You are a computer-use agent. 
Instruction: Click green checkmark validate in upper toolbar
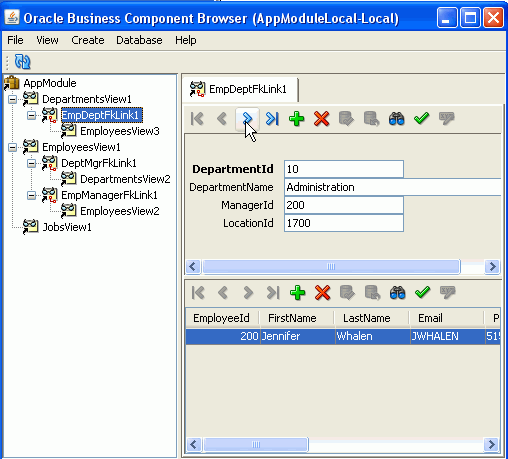click(421, 118)
